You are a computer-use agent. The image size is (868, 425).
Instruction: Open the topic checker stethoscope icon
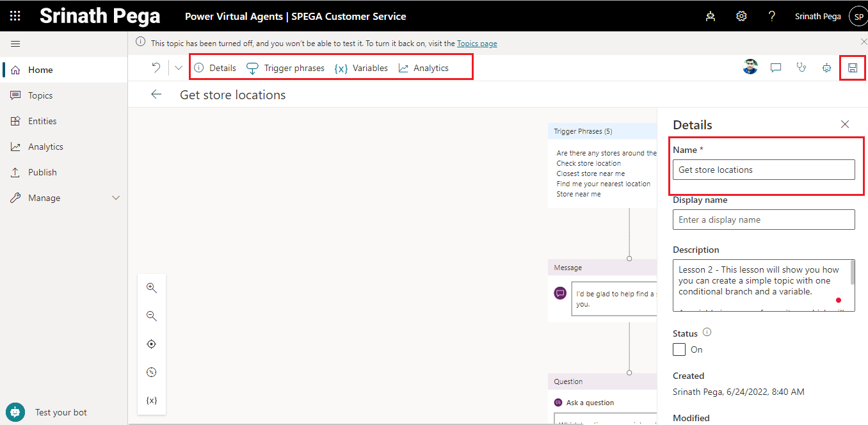pos(801,68)
